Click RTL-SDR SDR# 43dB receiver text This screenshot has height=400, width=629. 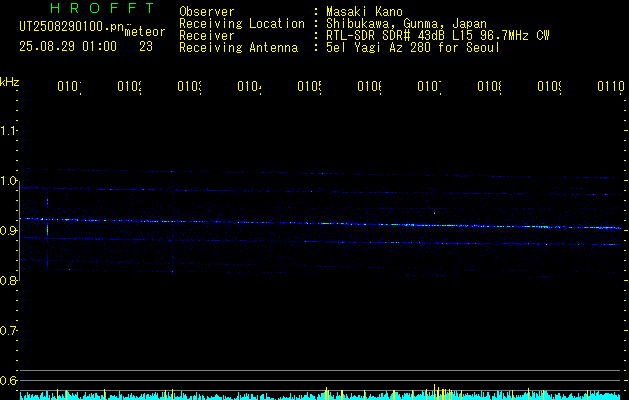pyautogui.click(x=438, y=36)
